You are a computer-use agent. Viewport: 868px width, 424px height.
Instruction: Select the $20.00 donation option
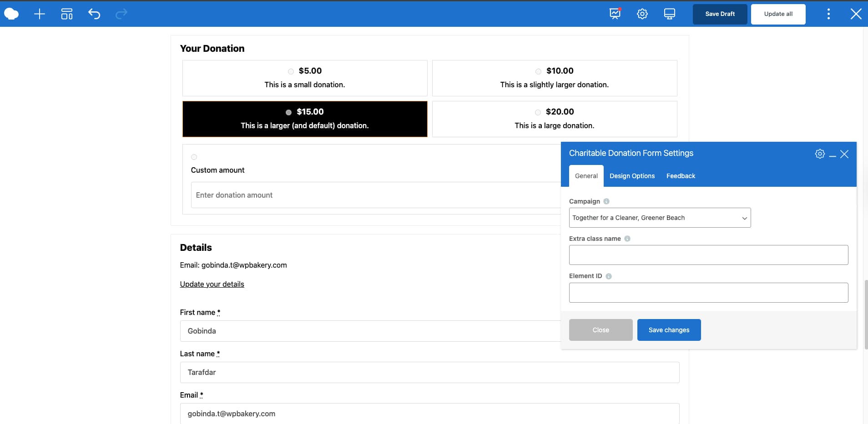click(x=538, y=112)
